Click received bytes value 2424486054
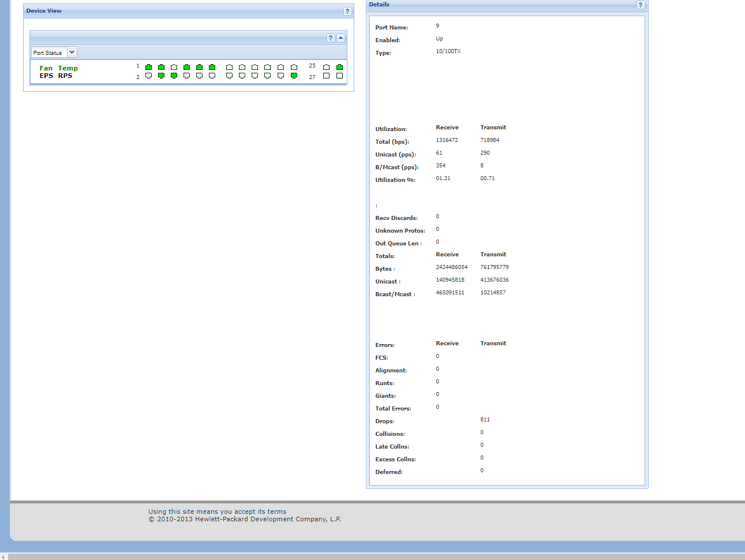Viewport: 745px width, 560px height. pos(452,267)
